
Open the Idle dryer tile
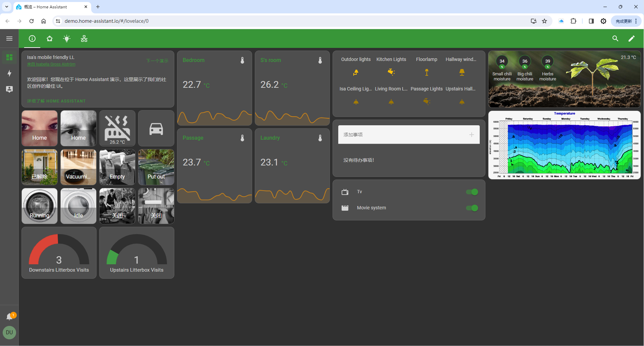coord(78,206)
